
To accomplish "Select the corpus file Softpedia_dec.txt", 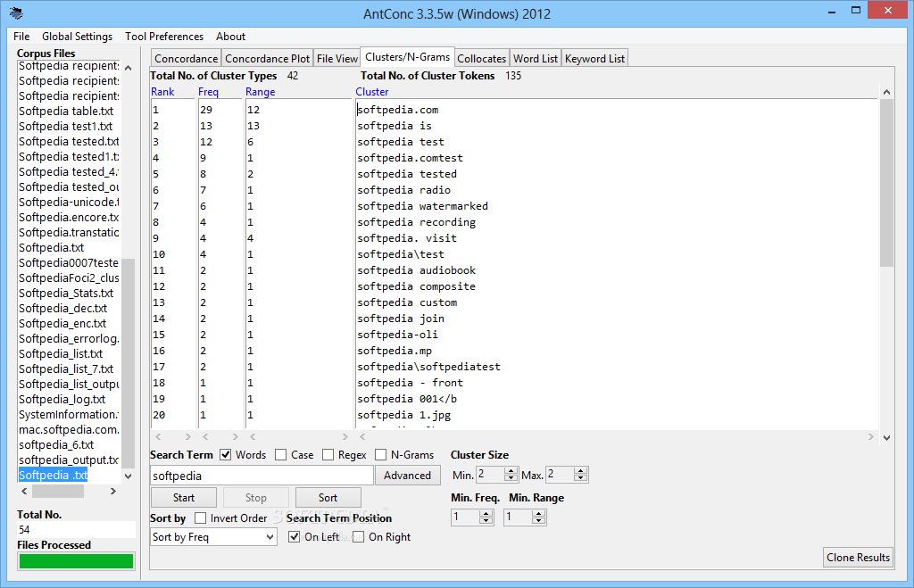I will click(x=63, y=308).
